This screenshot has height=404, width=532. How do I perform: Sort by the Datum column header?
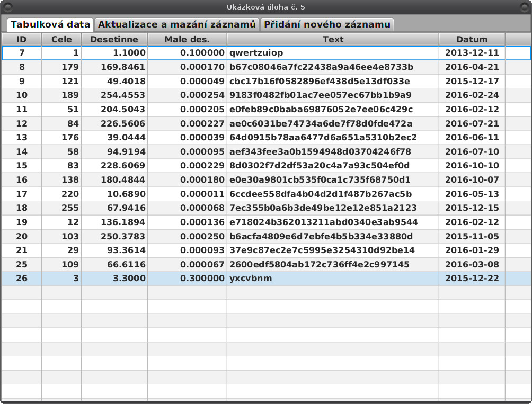click(x=472, y=39)
